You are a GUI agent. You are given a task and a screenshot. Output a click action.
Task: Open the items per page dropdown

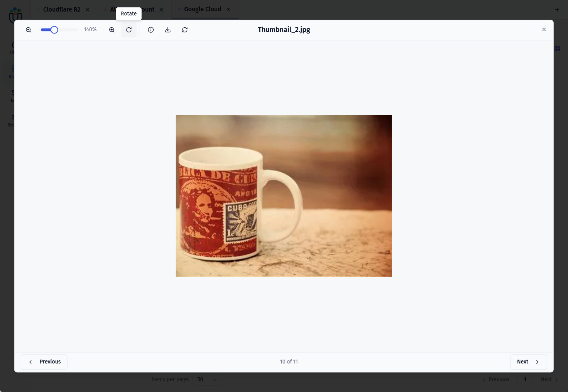(x=207, y=379)
